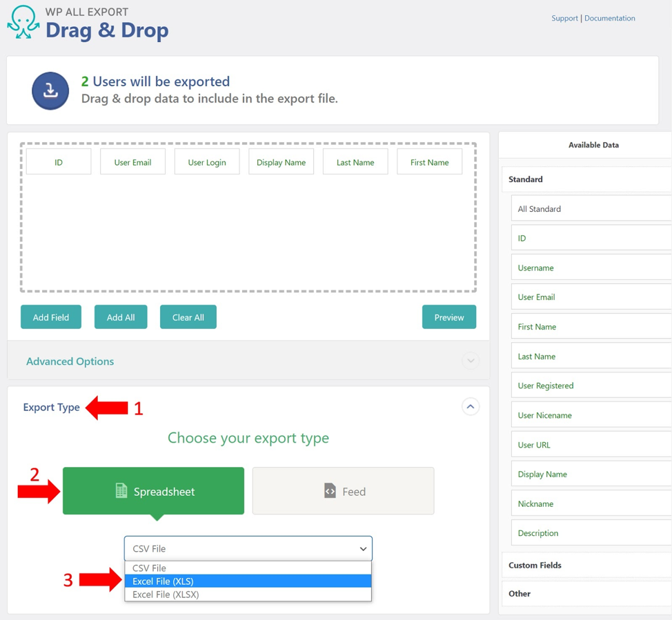Click the Clear All button

[x=188, y=317]
